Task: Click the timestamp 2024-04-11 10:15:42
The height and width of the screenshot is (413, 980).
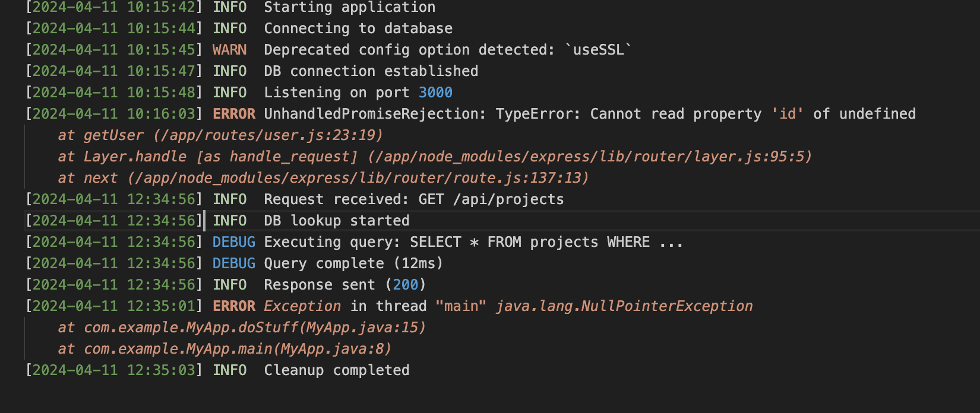Action: tap(113, 7)
